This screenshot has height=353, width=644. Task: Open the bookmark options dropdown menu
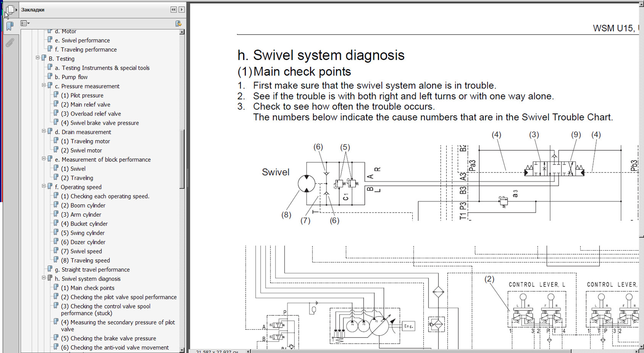click(x=25, y=24)
